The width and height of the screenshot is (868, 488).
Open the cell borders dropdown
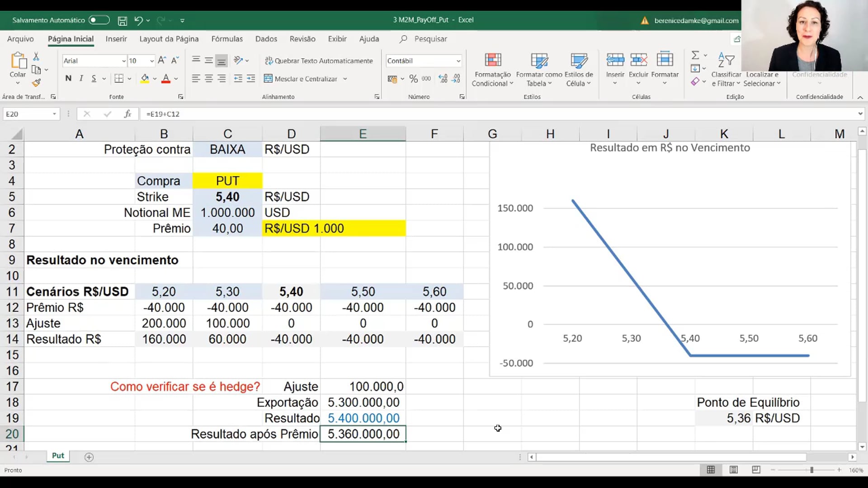[129, 79]
